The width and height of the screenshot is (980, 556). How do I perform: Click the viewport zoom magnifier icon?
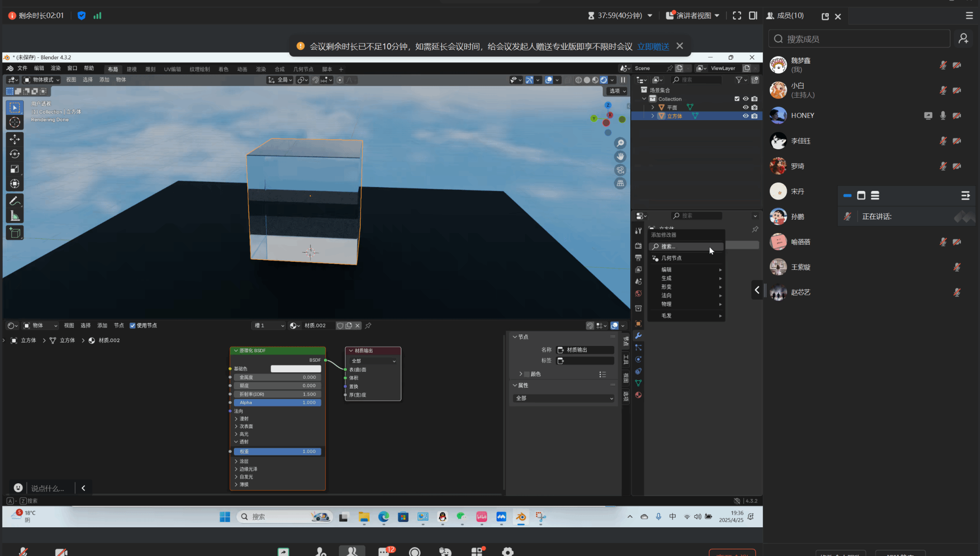tap(620, 143)
